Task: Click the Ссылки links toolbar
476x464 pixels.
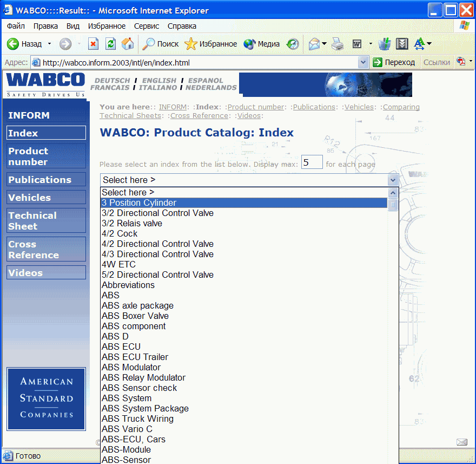Action: point(436,62)
